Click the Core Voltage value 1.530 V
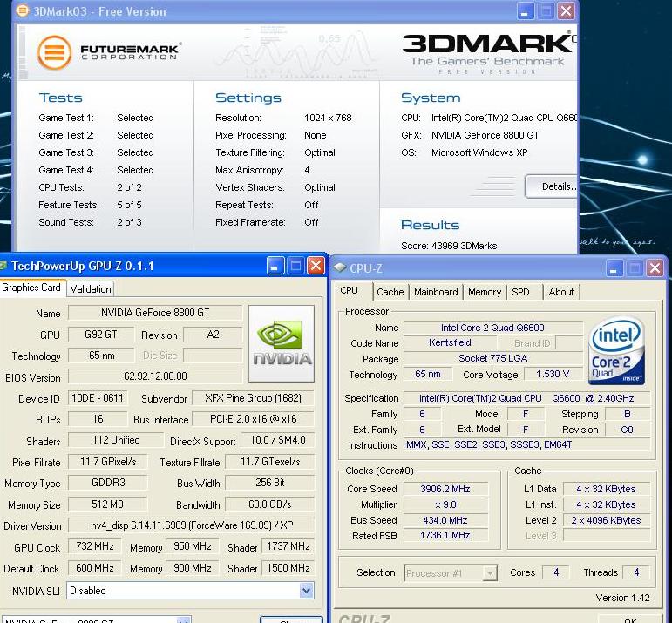 (x=553, y=374)
